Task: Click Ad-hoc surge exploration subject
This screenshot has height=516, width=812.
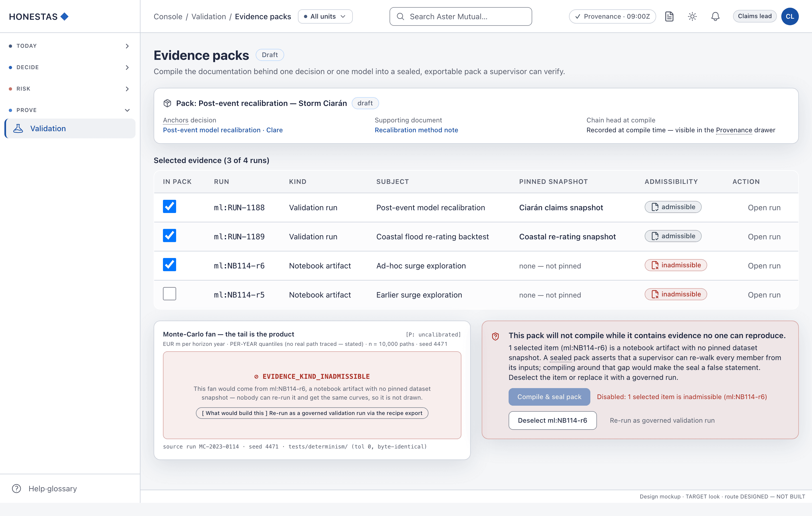Action: 421,266
